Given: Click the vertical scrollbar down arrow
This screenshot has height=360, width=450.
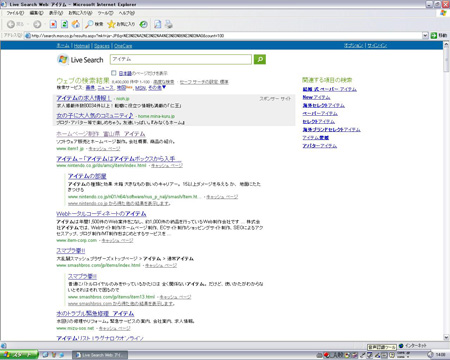Looking at the screenshot, I should [x=446, y=337].
